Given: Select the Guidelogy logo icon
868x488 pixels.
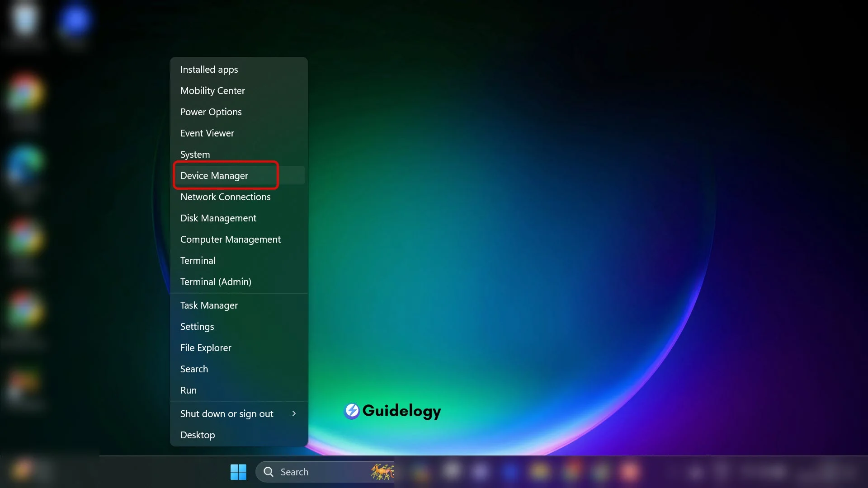Looking at the screenshot, I should [352, 411].
